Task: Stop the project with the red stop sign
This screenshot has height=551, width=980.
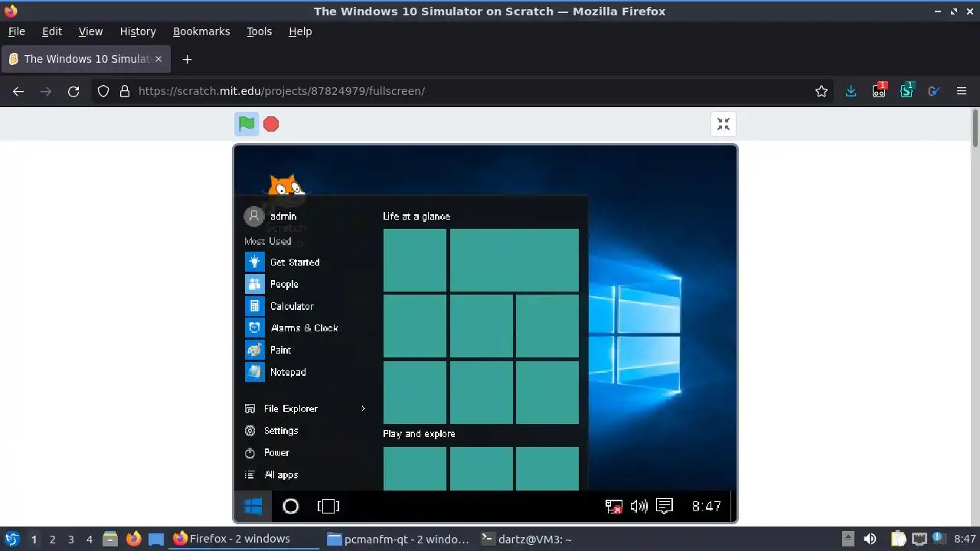Action: tap(271, 124)
